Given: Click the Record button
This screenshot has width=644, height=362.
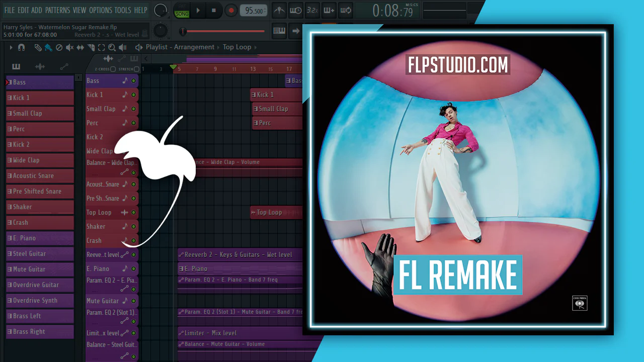Looking at the screenshot, I should pyautogui.click(x=230, y=10).
